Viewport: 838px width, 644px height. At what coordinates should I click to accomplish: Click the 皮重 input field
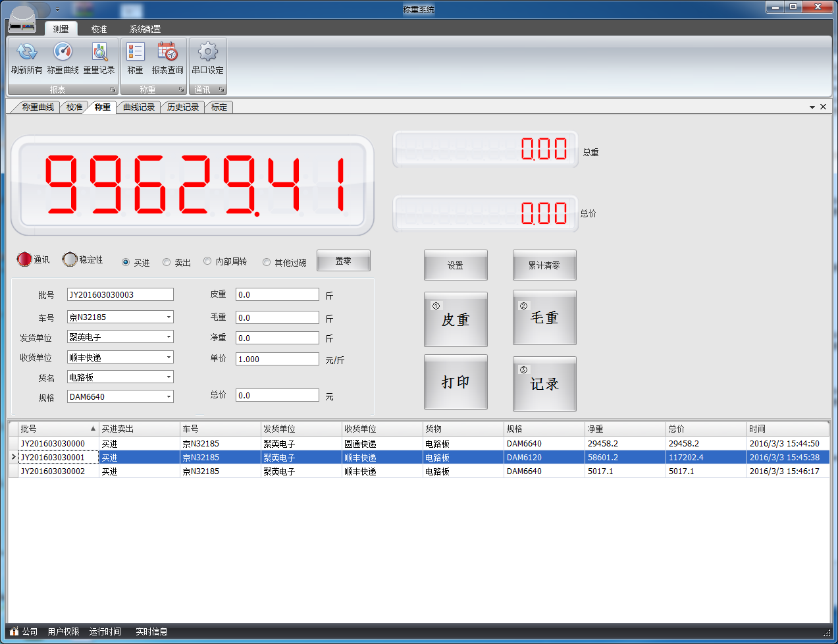click(277, 294)
